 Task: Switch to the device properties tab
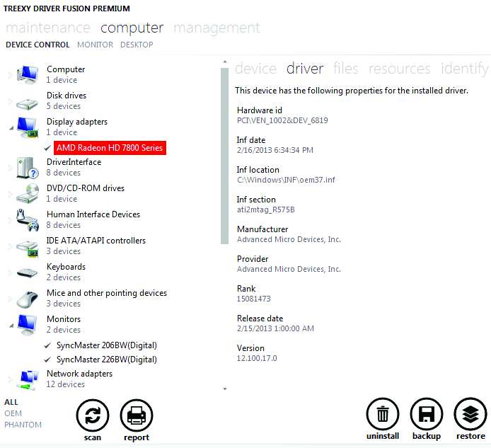255,68
